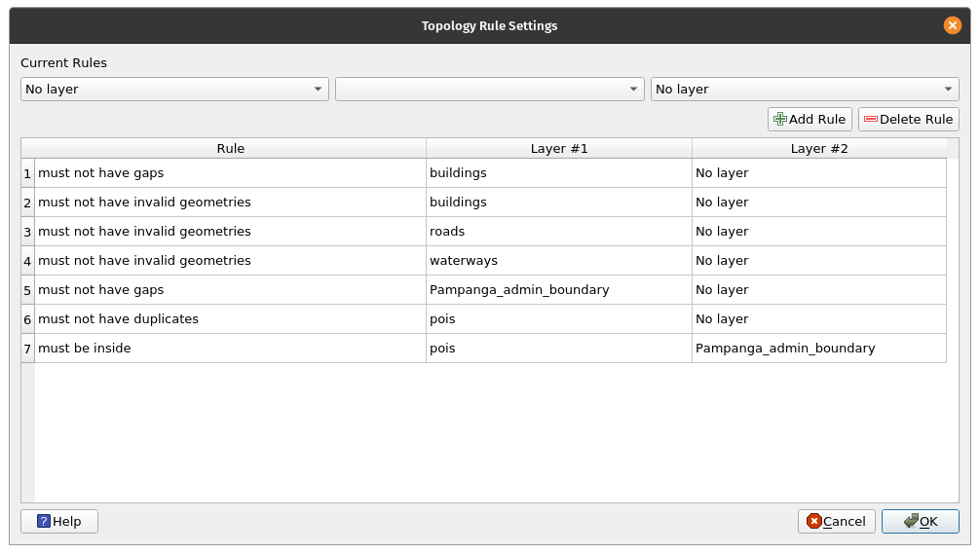Open Help for topology rules

[59, 522]
